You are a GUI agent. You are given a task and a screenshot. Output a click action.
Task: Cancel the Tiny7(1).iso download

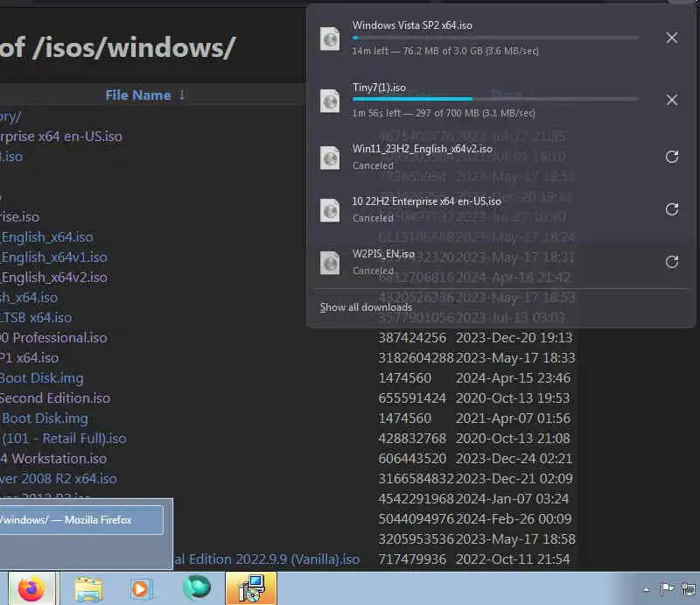(x=671, y=100)
